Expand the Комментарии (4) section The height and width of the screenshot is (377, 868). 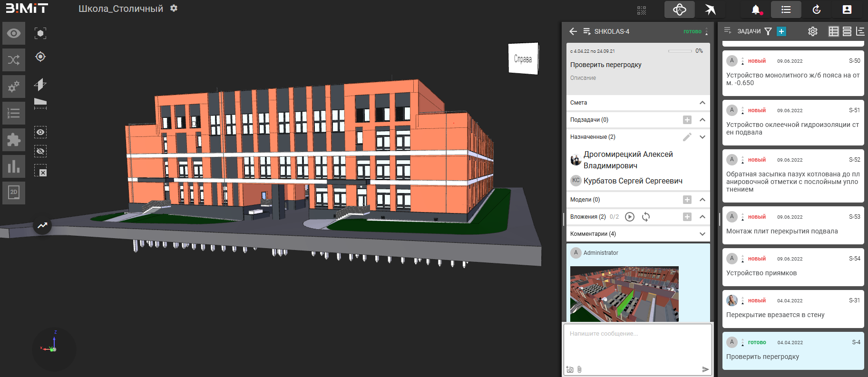tap(702, 234)
